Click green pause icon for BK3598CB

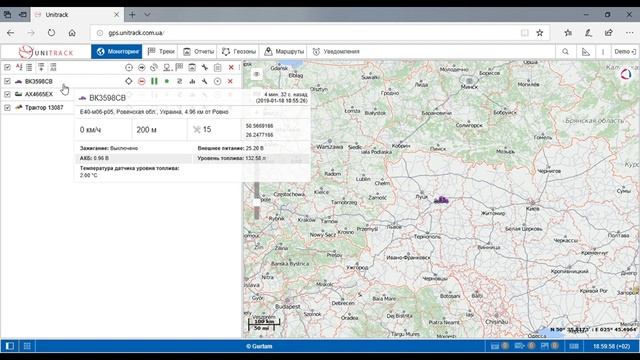(x=154, y=81)
